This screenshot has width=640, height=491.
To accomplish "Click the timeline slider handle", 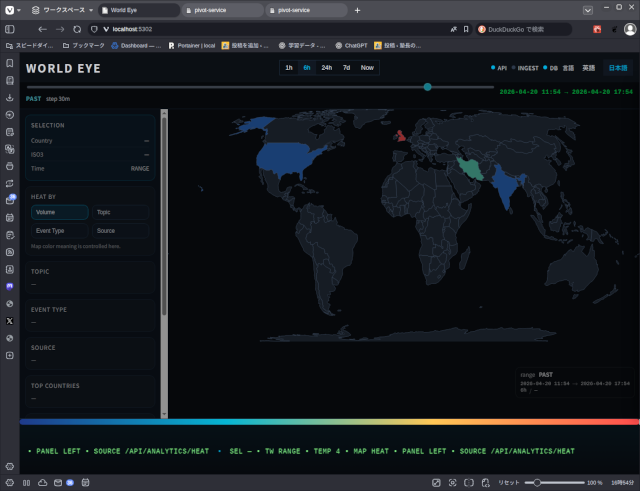I will [427, 87].
